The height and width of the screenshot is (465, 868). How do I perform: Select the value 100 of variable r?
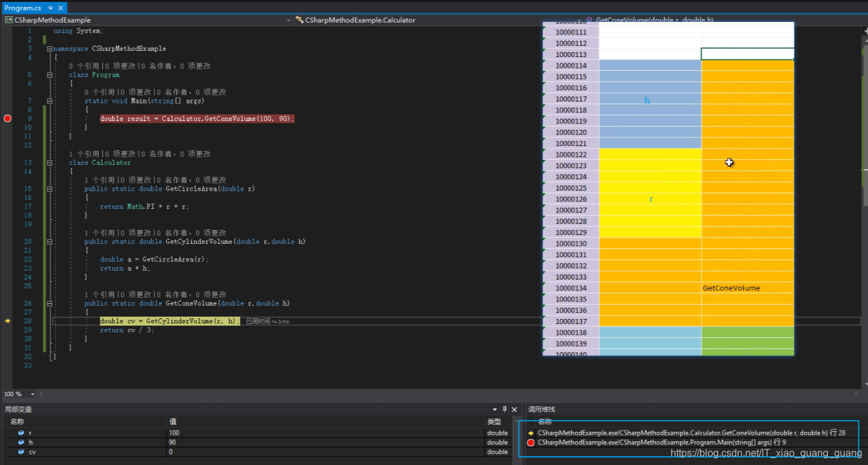[x=174, y=433]
